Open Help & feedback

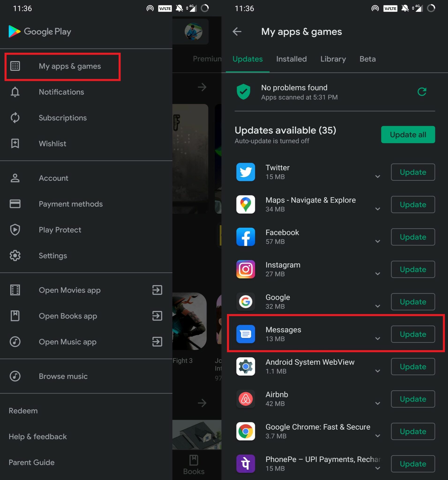point(38,437)
